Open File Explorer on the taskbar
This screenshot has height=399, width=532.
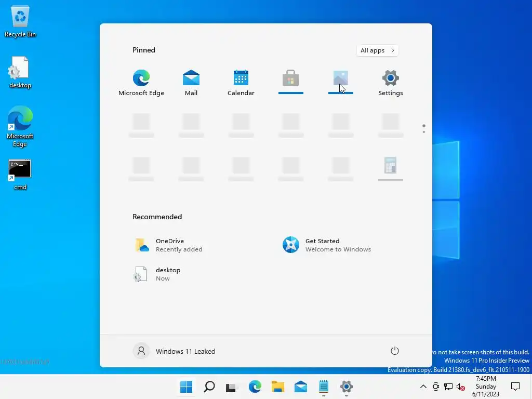point(278,387)
